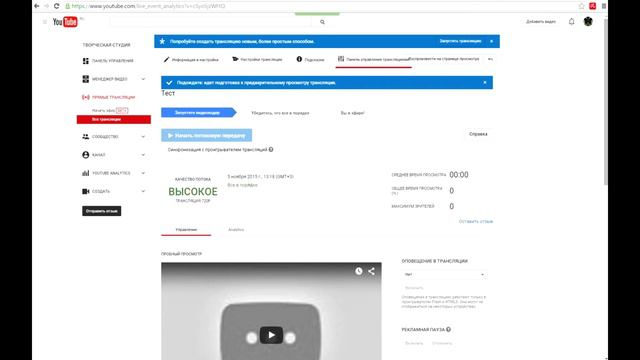Click the Справка button
Viewport: 640px width, 360px height.
tap(478, 134)
